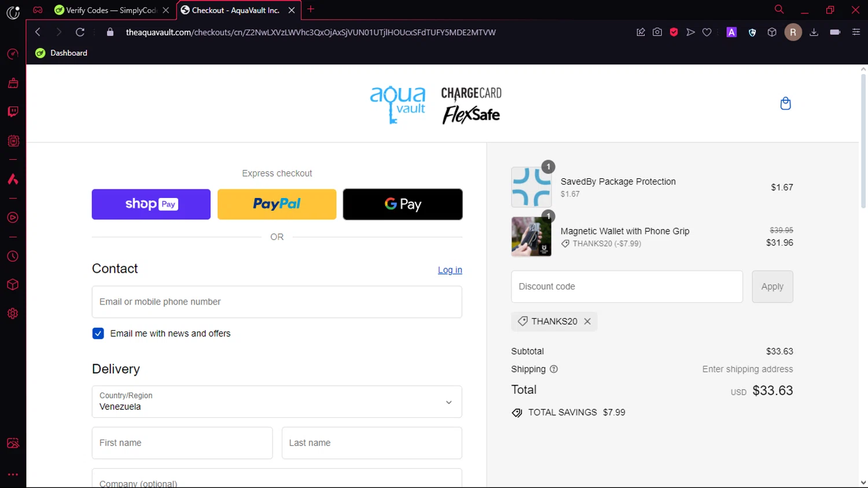Click the aqua vault logo
This screenshot has width=868, height=488.
pos(398,104)
